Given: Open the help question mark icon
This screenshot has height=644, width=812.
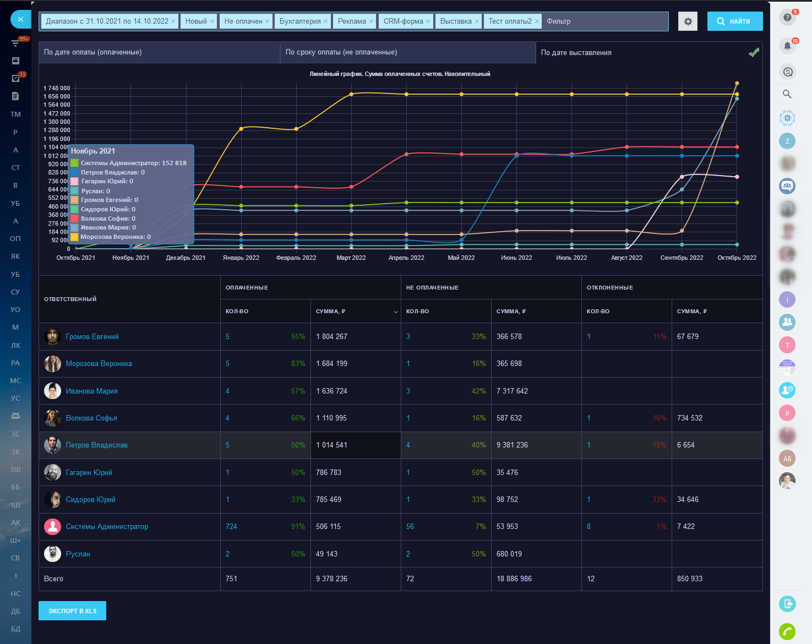Looking at the screenshot, I should click(787, 18).
